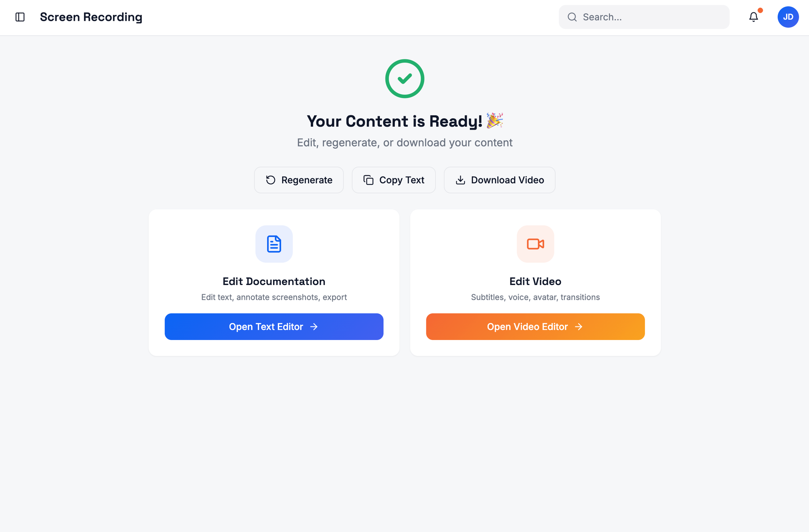The height and width of the screenshot is (532, 809).
Task: Click the download arrow icon
Action: pos(460,180)
